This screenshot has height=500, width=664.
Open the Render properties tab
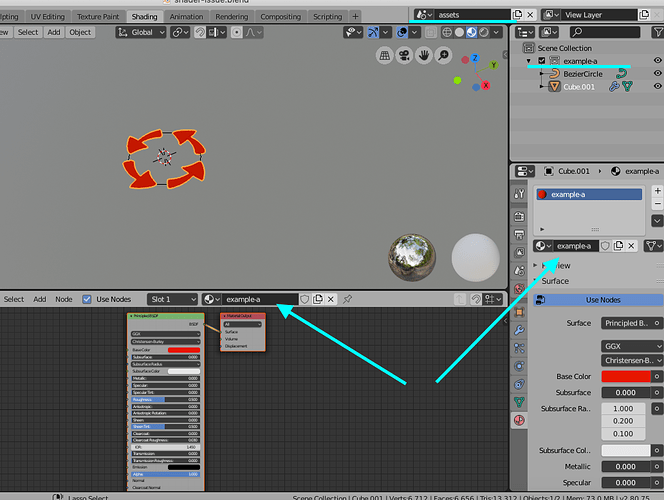pyautogui.click(x=519, y=216)
